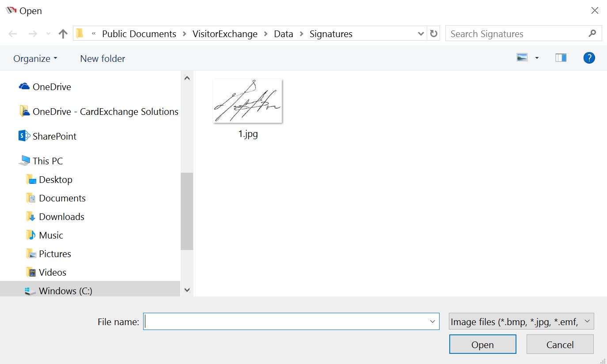Image resolution: width=607 pixels, height=364 pixels.
Task: Click the Help question mark icon
Action: coord(589,58)
